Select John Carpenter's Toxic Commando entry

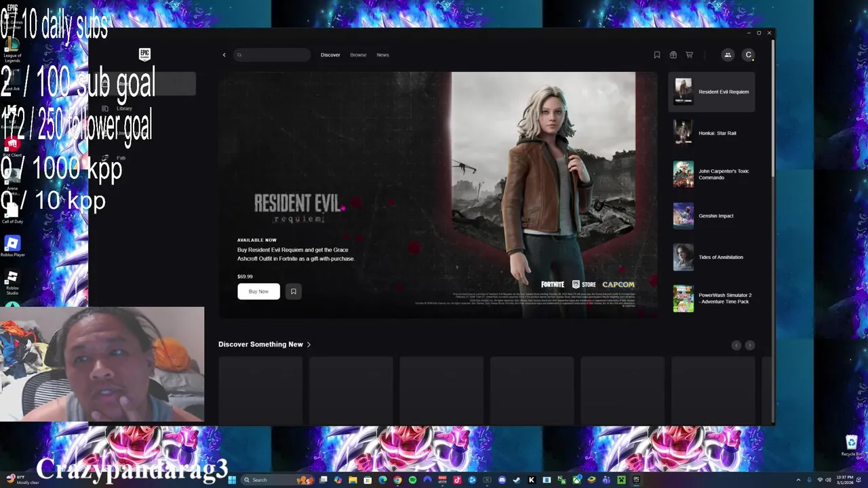click(711, 174)
